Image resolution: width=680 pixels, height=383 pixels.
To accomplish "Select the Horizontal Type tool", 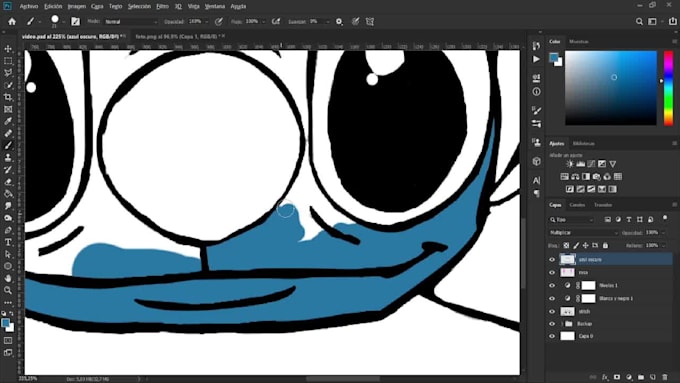I will coord(8,242).
